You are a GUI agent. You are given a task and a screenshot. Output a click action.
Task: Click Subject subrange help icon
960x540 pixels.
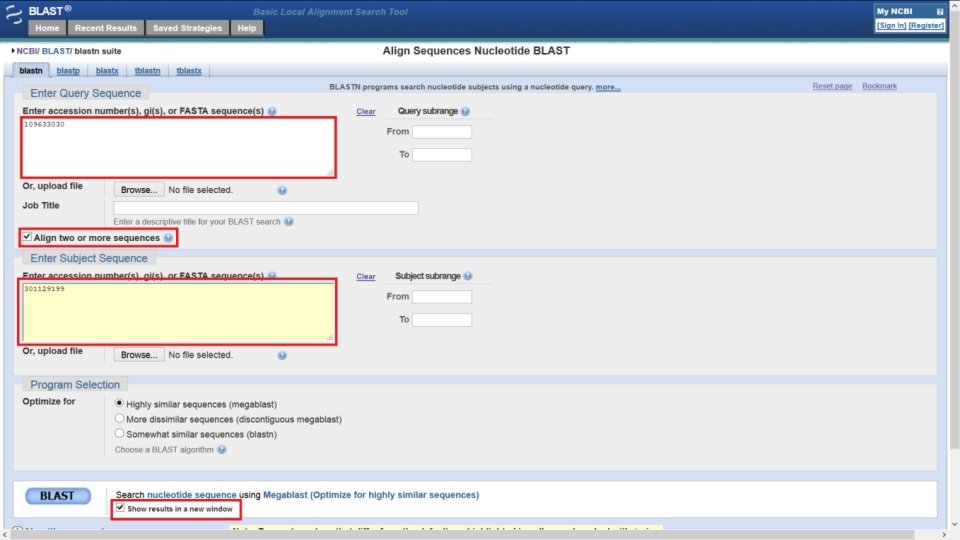[x=468, y=276]
